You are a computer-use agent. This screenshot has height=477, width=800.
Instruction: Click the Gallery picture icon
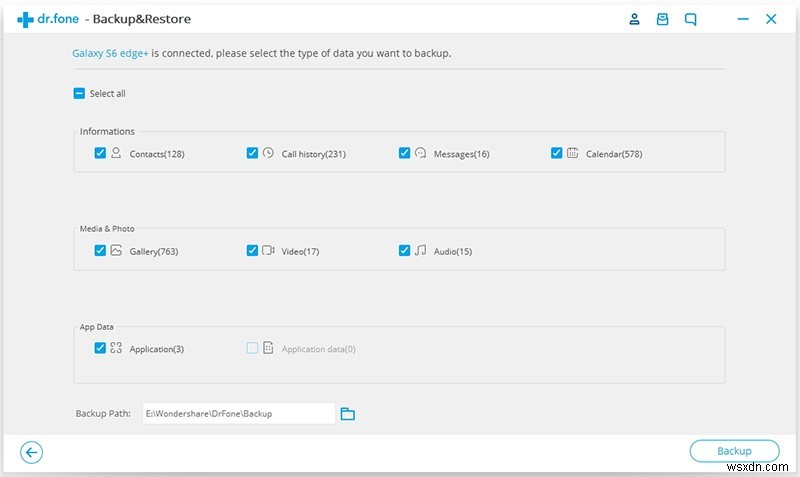tap(116, 250)
